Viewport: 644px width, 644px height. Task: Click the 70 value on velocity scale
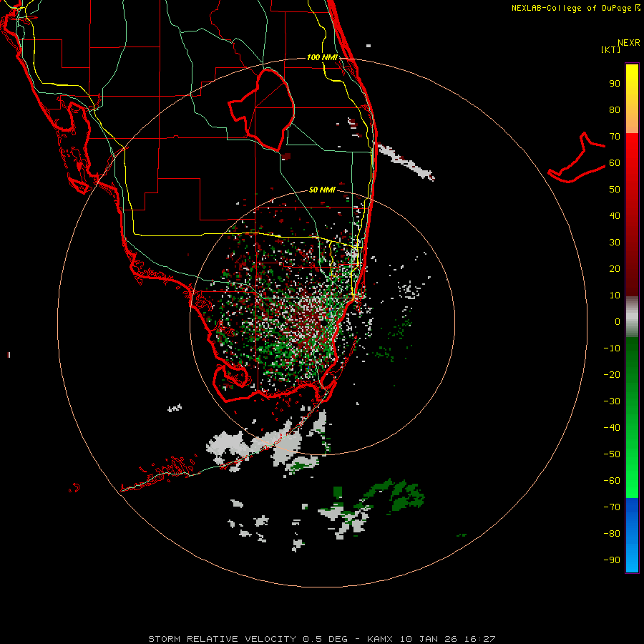[615, 137]
